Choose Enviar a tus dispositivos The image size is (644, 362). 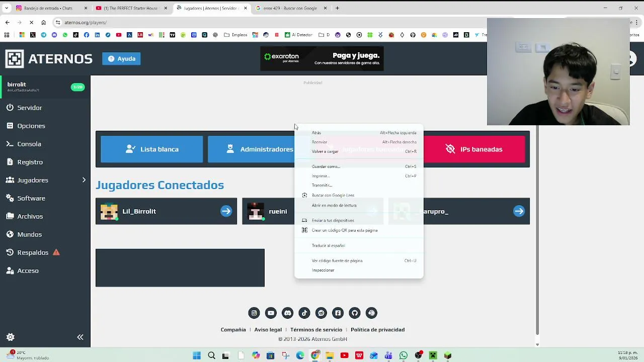point(359,220)
